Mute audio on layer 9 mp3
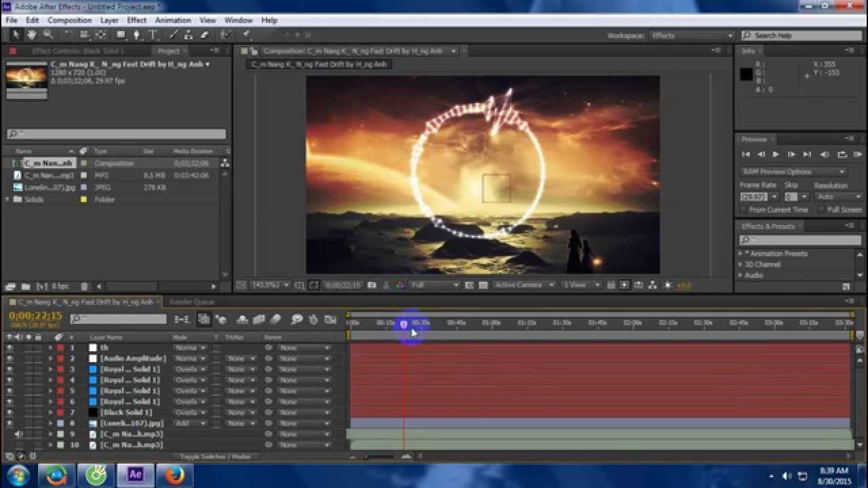 tap(18, 434)
